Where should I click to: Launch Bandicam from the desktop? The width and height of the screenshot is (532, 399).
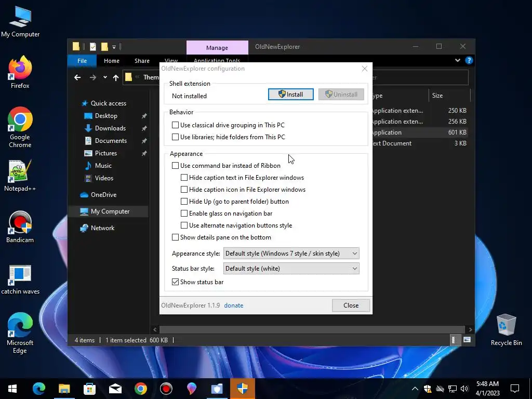(x=20, y=227)
